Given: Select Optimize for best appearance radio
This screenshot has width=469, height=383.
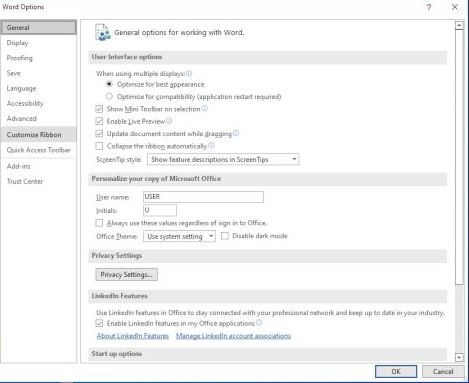Looking at the screenshot, I should (109, 84).
